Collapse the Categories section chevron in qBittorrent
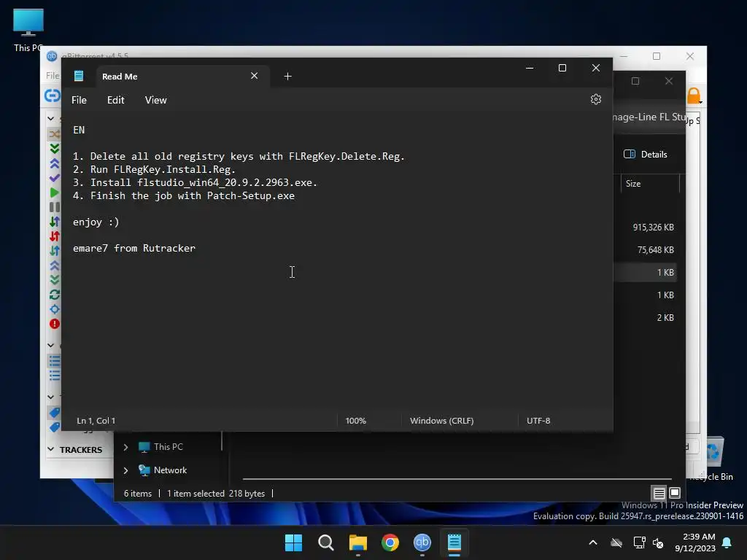This screenshot has width=747, height=560. coord(50,345)
